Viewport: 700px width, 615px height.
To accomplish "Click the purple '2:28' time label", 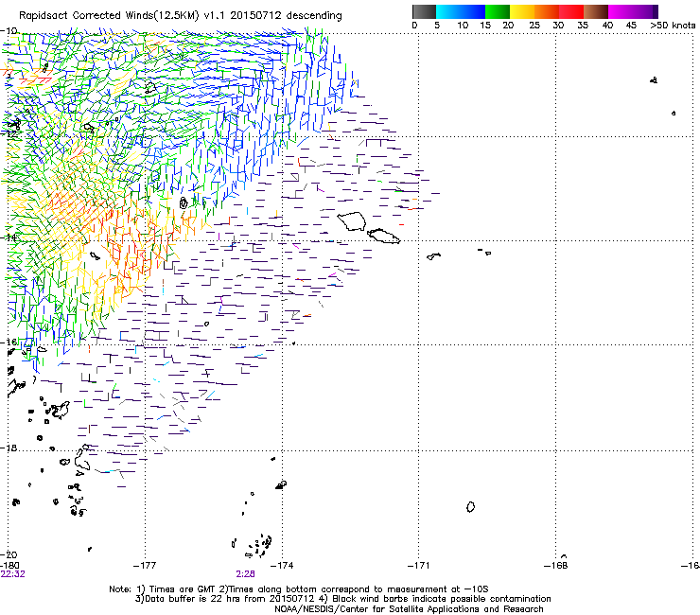I will tap(246, 574).
